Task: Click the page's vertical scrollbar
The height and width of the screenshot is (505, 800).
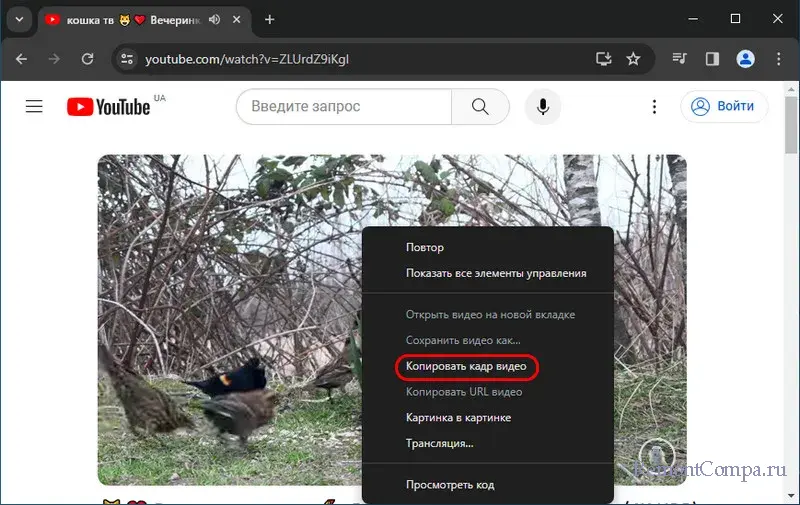Action: [x=792, y=300]
